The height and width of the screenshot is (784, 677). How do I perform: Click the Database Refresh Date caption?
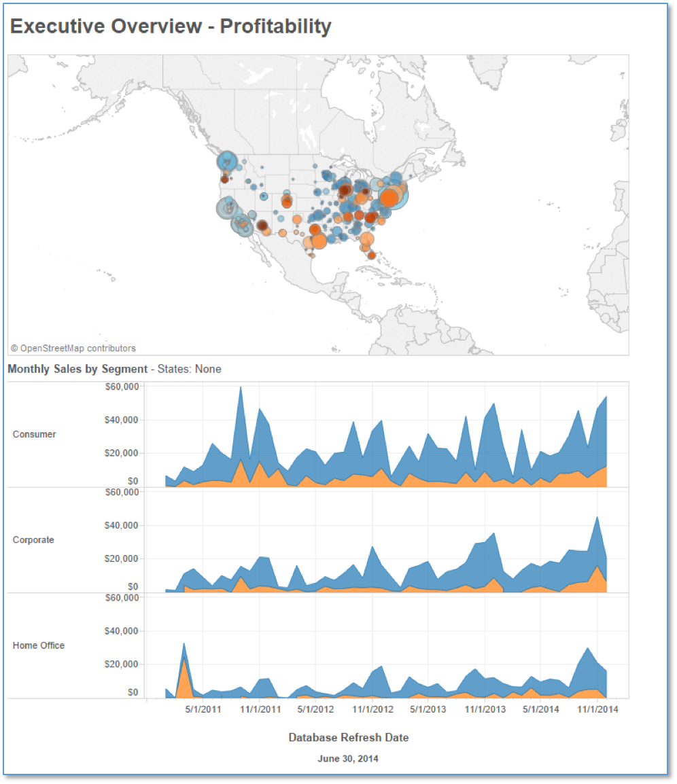(349, 738)
